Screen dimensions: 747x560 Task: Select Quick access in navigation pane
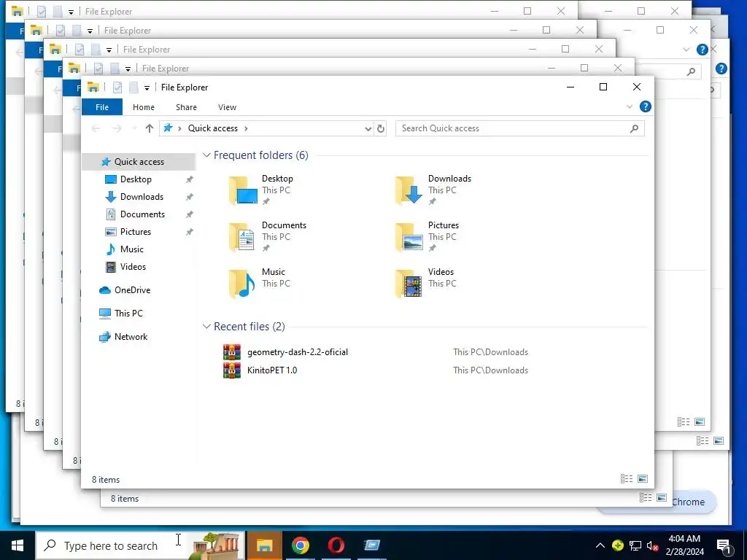[x=139, y=161]
